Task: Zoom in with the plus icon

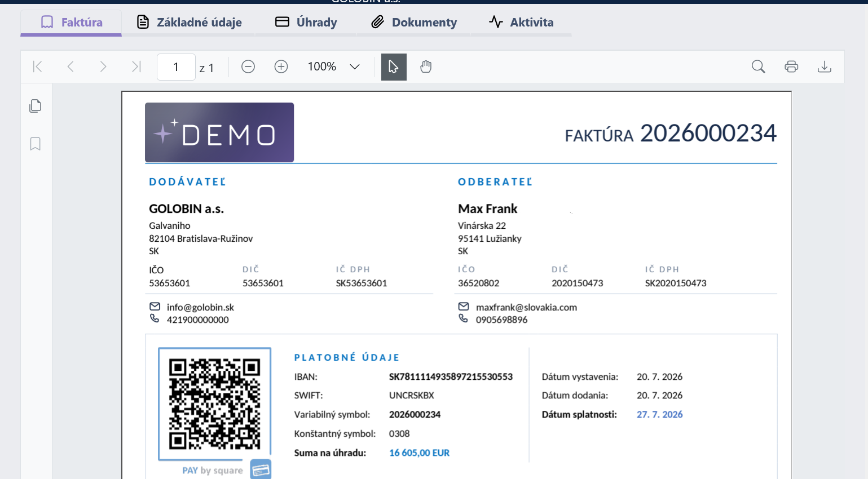Action: 281,66
